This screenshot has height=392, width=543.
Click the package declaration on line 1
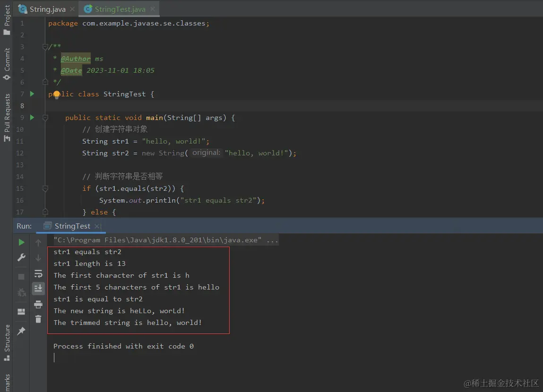tap(129, 23)
